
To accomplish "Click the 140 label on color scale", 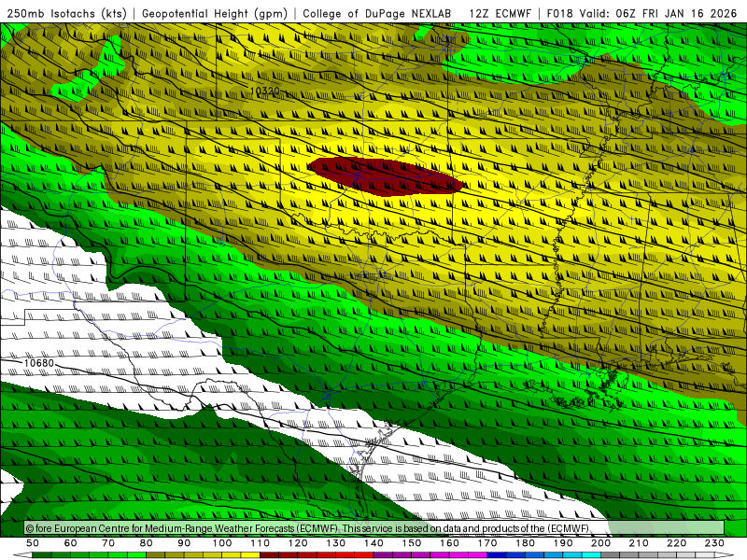I will (373, 543).
